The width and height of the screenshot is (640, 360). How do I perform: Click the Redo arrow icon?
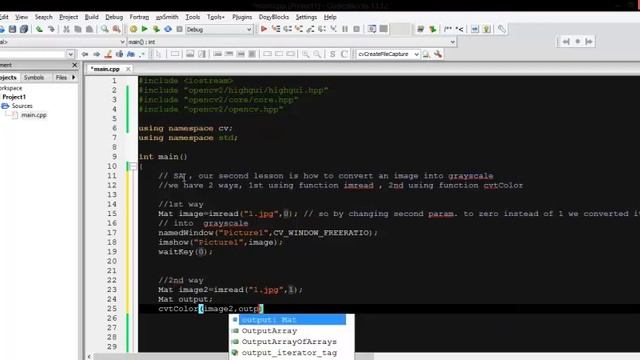click(x=51, y=29)
